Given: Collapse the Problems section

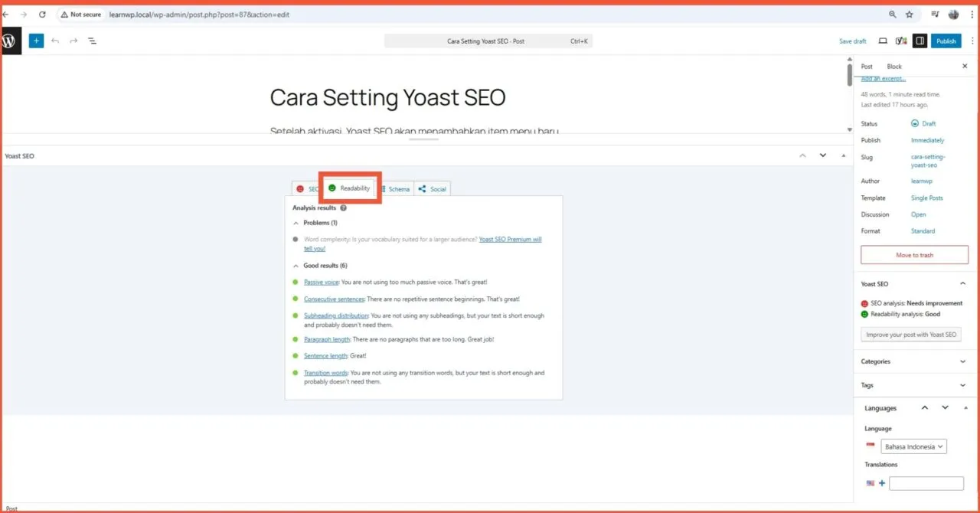Looking at the screenshot, I should tap(296, 222).
